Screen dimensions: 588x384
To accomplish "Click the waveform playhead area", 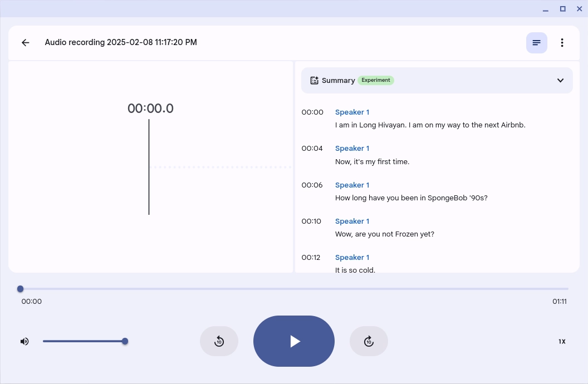I will [x=149, y=167].
